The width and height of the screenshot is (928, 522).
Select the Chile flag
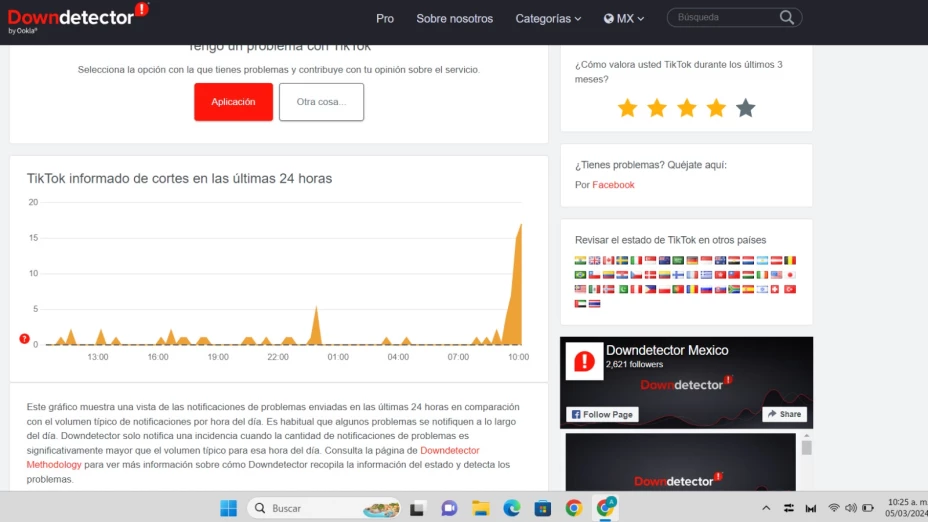pos(595,275)
